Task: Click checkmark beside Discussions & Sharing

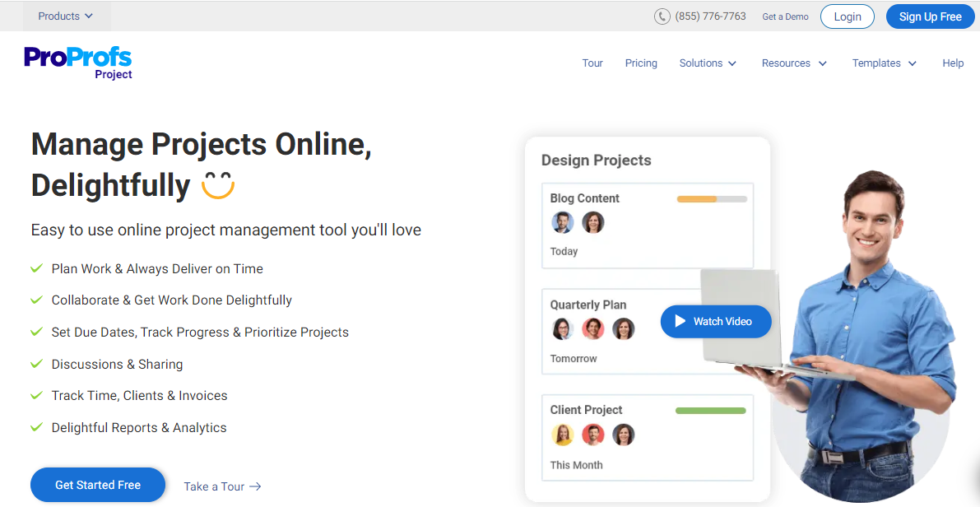Action: pos(36,364)
